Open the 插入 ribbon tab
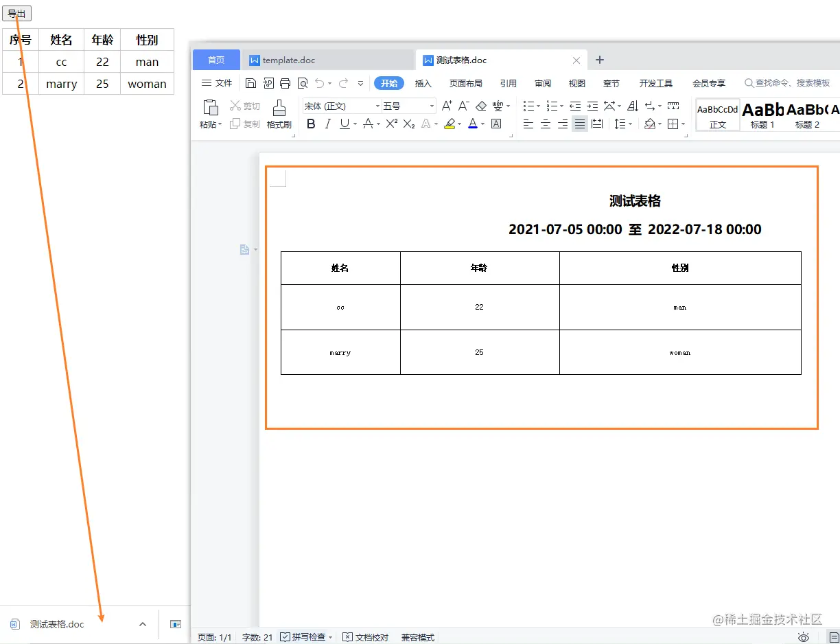This screenshot has width=840, height=644. pos(423,83)
